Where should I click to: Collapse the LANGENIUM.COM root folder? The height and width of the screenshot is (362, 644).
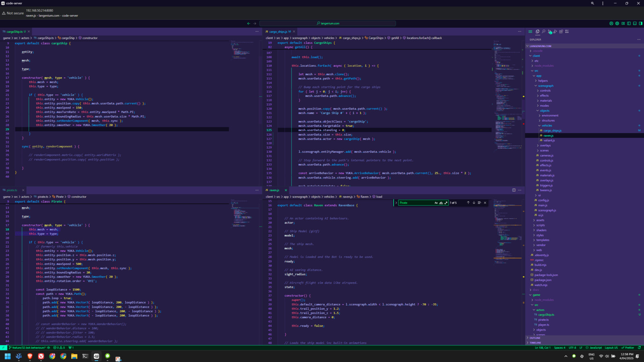tap(584, 46)
